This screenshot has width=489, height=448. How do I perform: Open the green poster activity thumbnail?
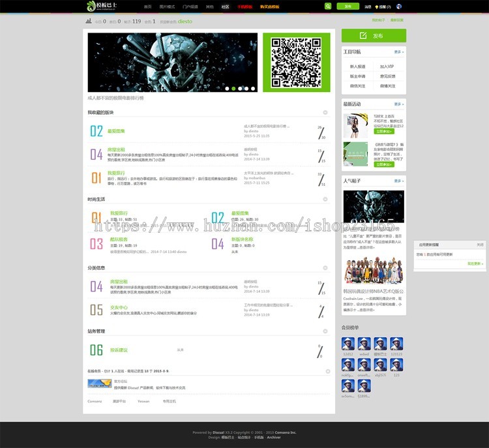pos(355,154)
